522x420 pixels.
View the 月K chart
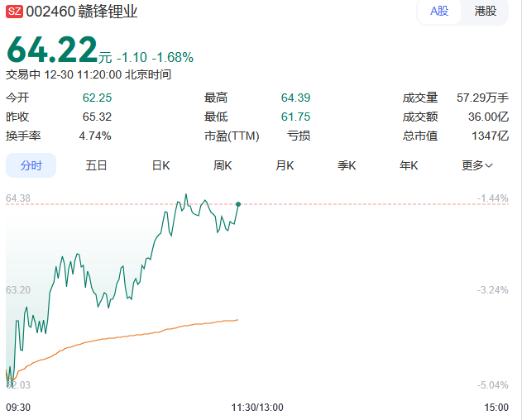285,165
